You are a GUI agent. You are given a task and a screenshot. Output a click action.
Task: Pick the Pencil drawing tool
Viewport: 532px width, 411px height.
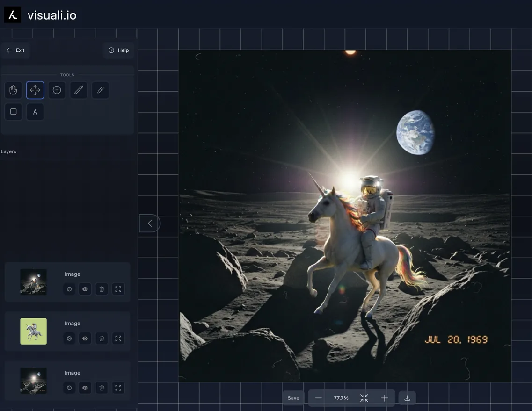pyautogui.click(x=78, y=89)
